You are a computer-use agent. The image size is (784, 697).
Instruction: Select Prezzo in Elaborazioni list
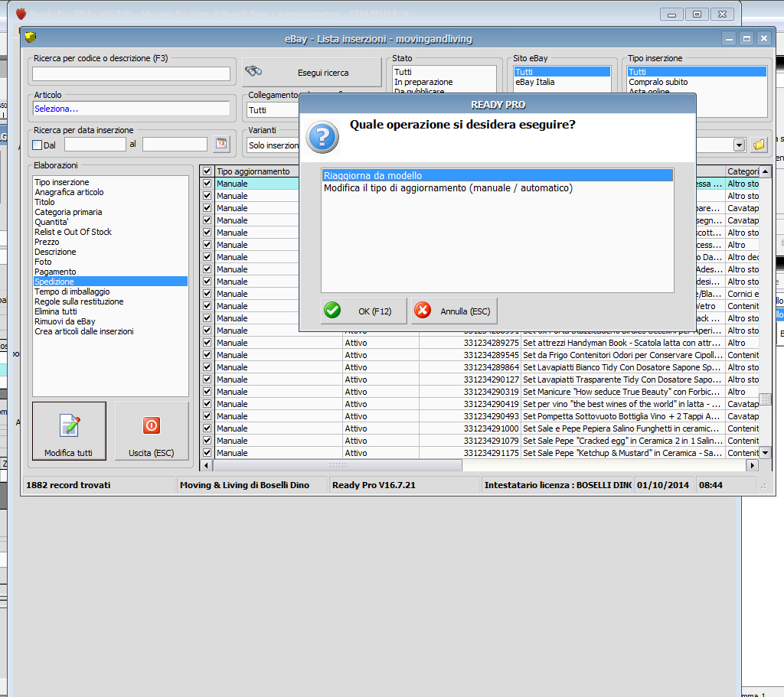click(110, 242)
